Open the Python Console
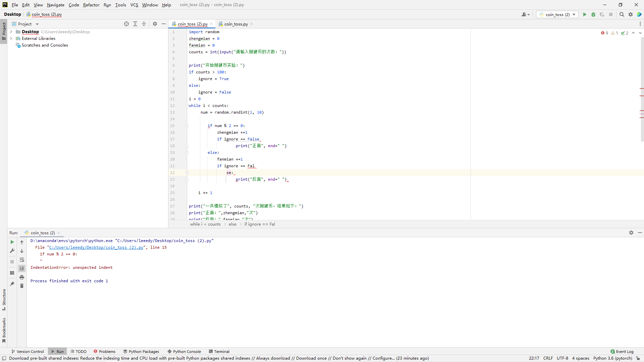Image resolution: width=644 pixels, height=362 pixels. 184,351
